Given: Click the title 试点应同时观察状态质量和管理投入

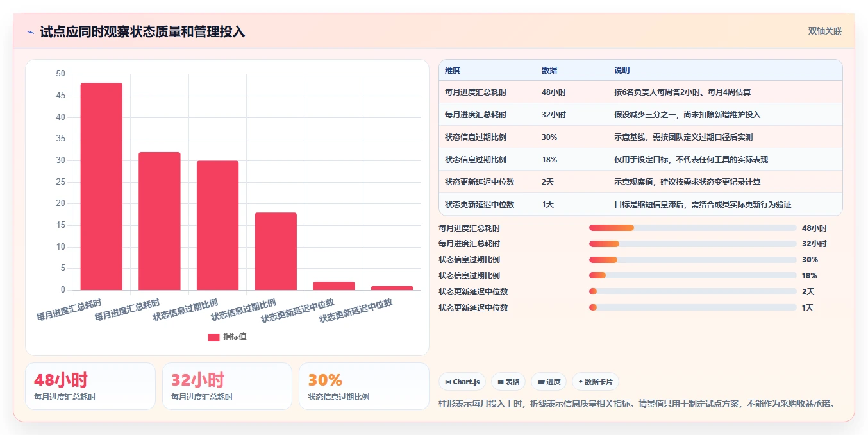Looking at the screenshot, I should tap(142, 31).
